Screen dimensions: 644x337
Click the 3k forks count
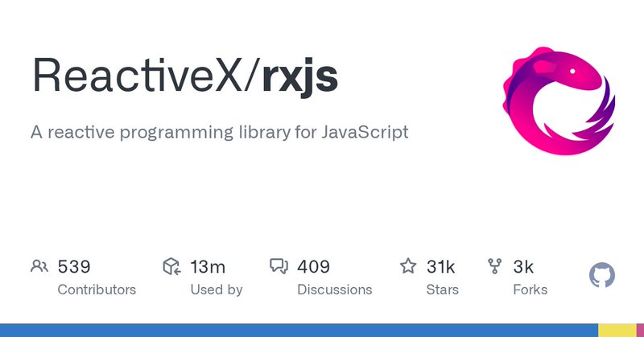[x=523, y=267]
